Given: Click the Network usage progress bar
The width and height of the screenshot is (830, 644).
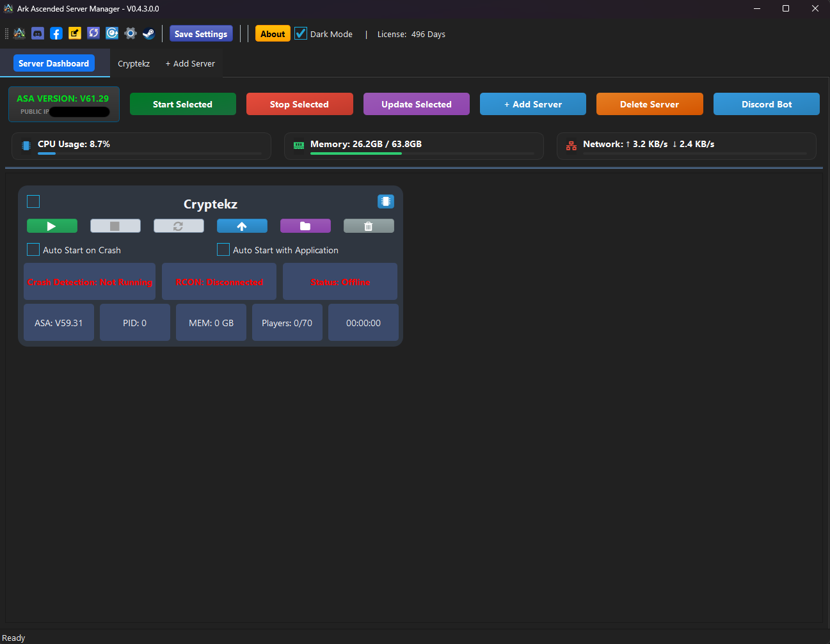Looking at the screenshot, I should (695, 153).
